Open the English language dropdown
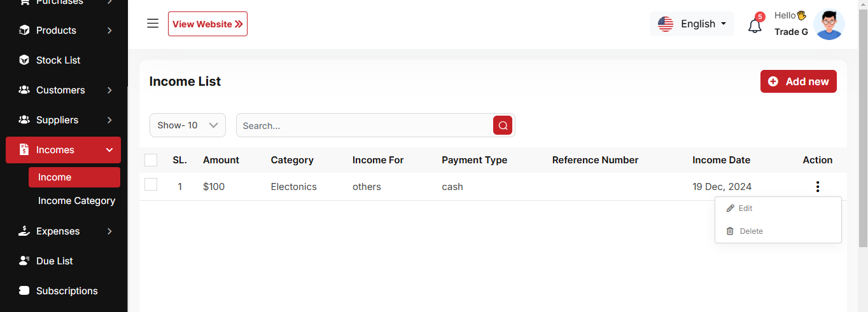Image resolution: width=868 pixels, height=312 pixels. pyautogui.click(x=692, y=24)
